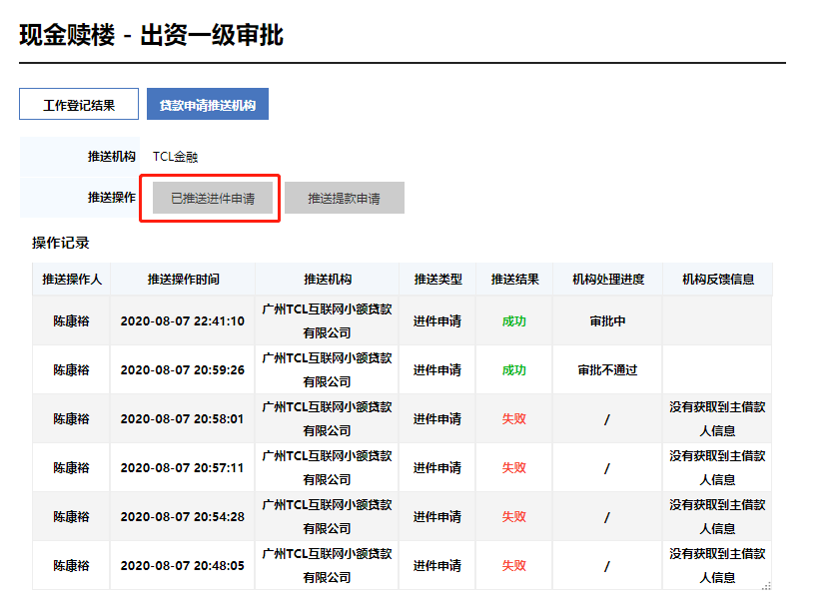Click operator 陈康裕 in the 20:59:26 row
This screenshot has width=840, height=616.
click(71, 369)
